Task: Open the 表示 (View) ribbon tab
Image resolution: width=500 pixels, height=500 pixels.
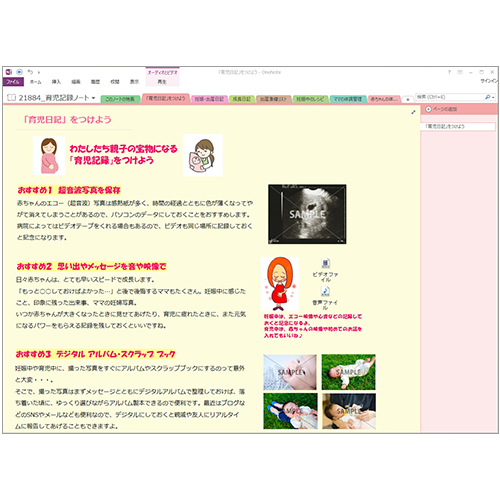Action: pos(134,82)
